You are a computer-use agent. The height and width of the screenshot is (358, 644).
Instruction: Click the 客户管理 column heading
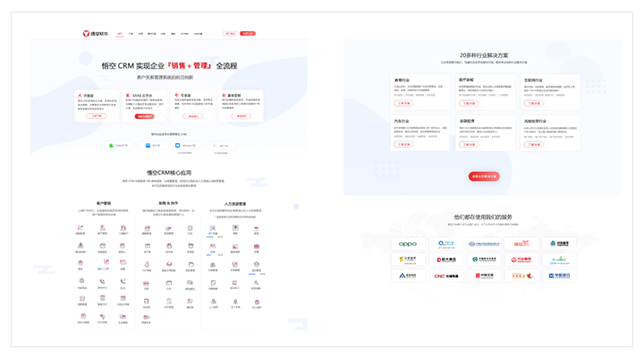[x=104, y=204]
